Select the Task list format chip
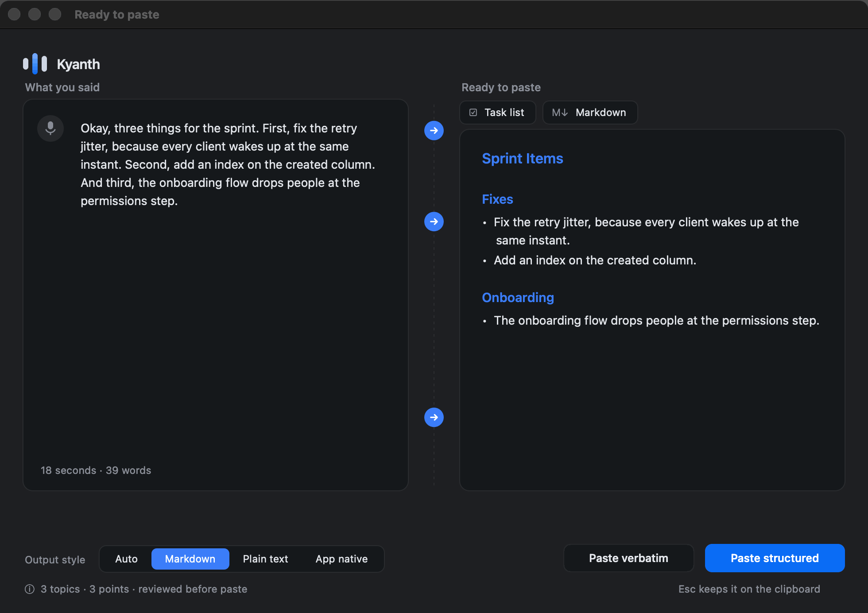 click(x=498, y=113)
